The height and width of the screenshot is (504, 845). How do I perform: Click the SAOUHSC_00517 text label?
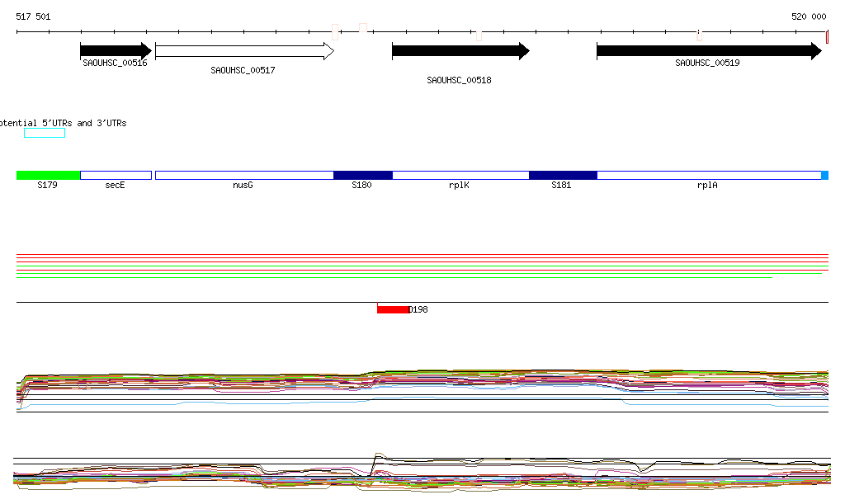click(x=243, y=71)
